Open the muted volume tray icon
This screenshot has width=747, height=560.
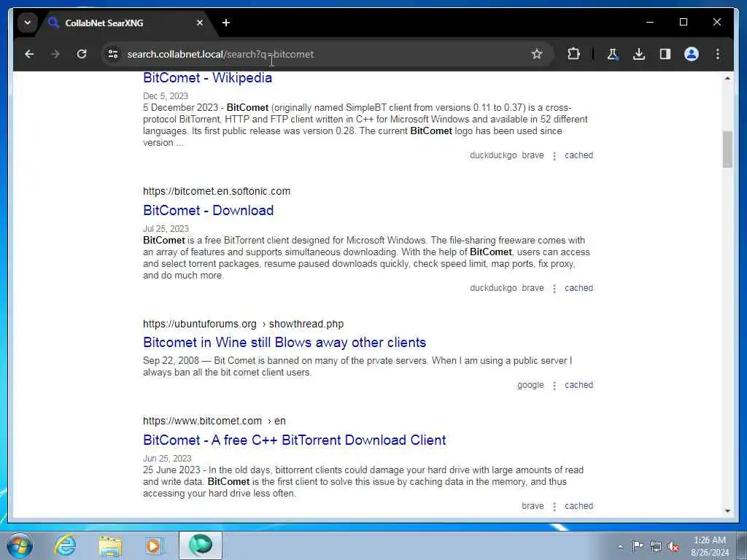(x=673, y=546)
